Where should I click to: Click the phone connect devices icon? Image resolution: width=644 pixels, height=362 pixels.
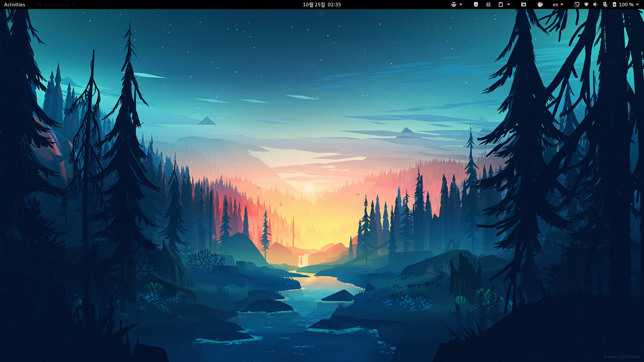coord(577,4)
